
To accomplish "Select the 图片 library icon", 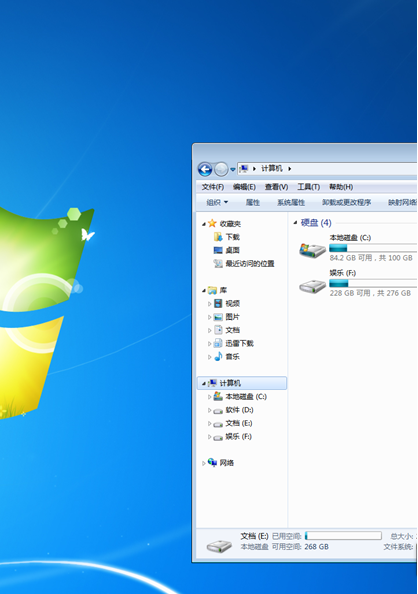I will pyautogui.click(x=218, y=317).
